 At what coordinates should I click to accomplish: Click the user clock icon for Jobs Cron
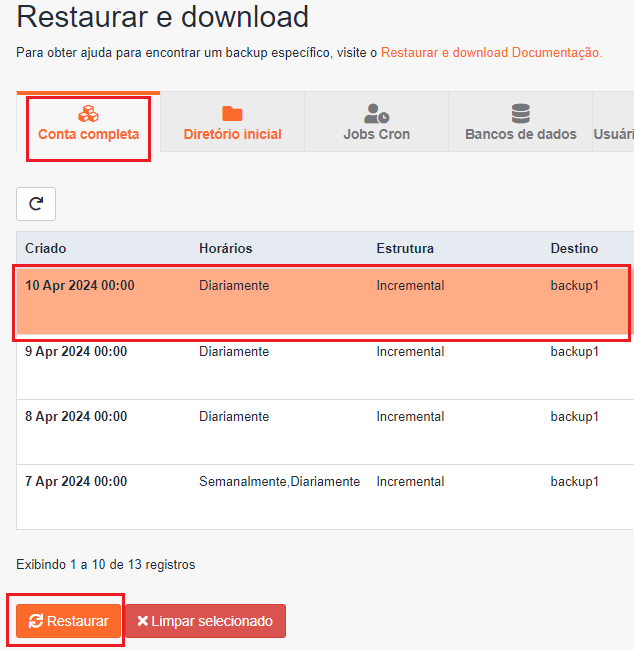(376, 113)
